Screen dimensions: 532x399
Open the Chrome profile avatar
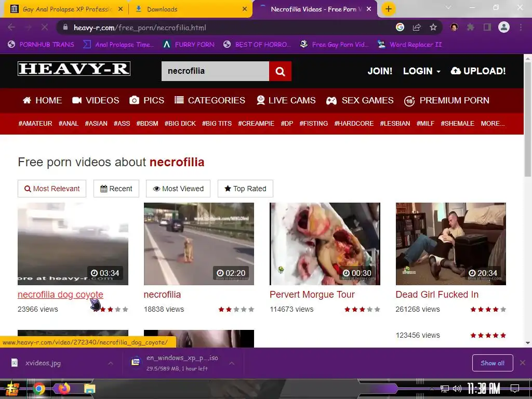pyautogui.click(x=504, y=28)
